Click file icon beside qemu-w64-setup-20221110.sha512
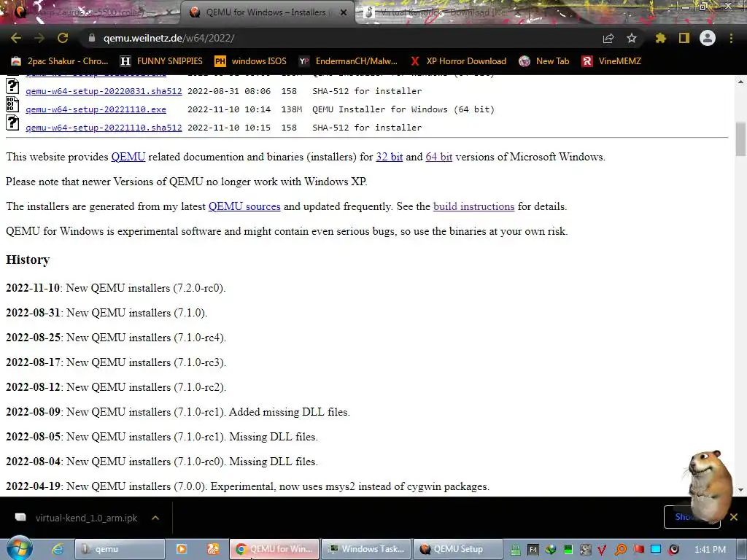The image size is (747, 560). [12, 122]
